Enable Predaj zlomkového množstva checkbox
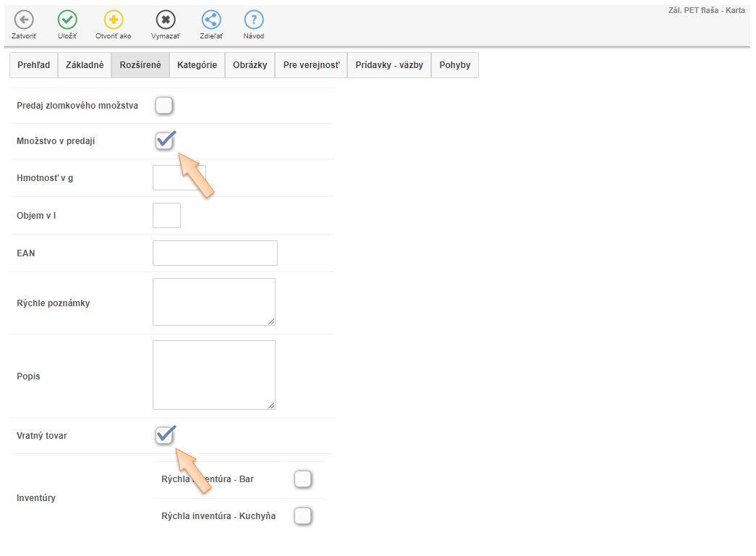Screen dimensions: 756x556 coord(164,106)
